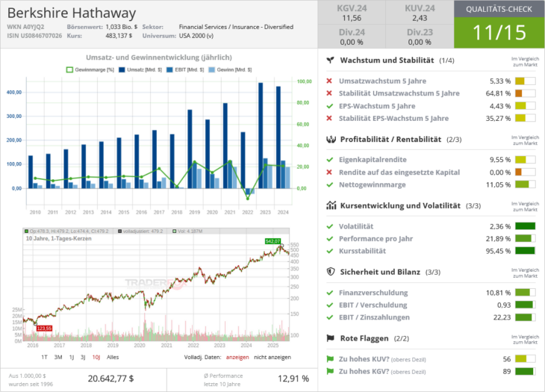Click the Wachstum und Stabilität plant icon

[331, 60]
